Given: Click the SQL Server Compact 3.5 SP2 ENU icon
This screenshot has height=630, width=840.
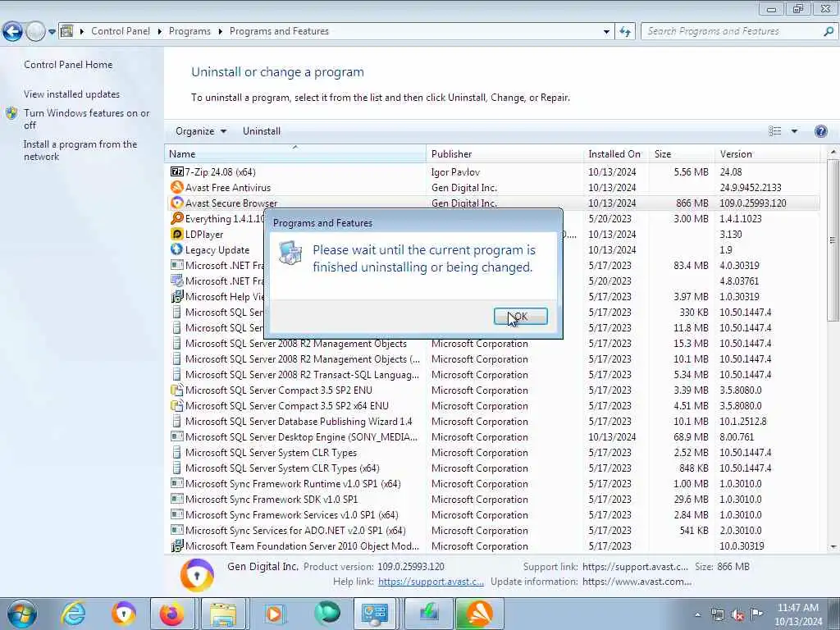Looking at the screenshot, I should [177, 390].
